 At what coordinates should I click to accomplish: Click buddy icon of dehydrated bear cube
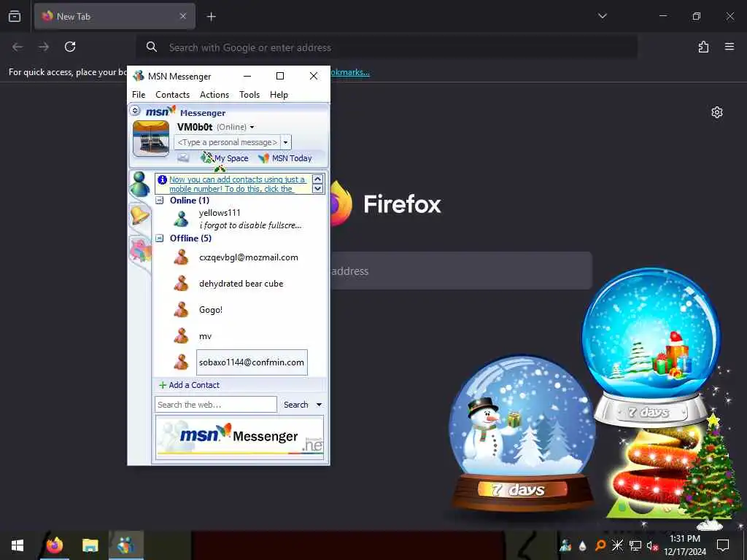(181, 284)
